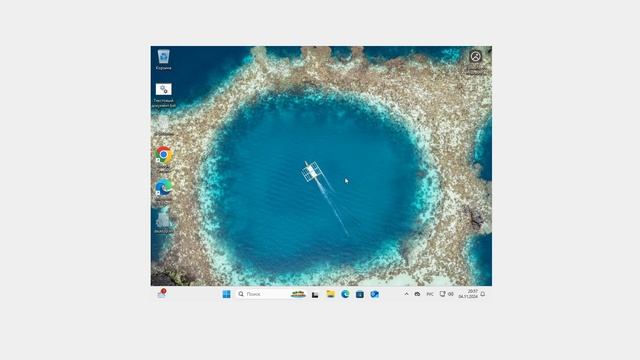Open the Windows Start menu
The image size is (640, 360).
click(x=227, y=294)
